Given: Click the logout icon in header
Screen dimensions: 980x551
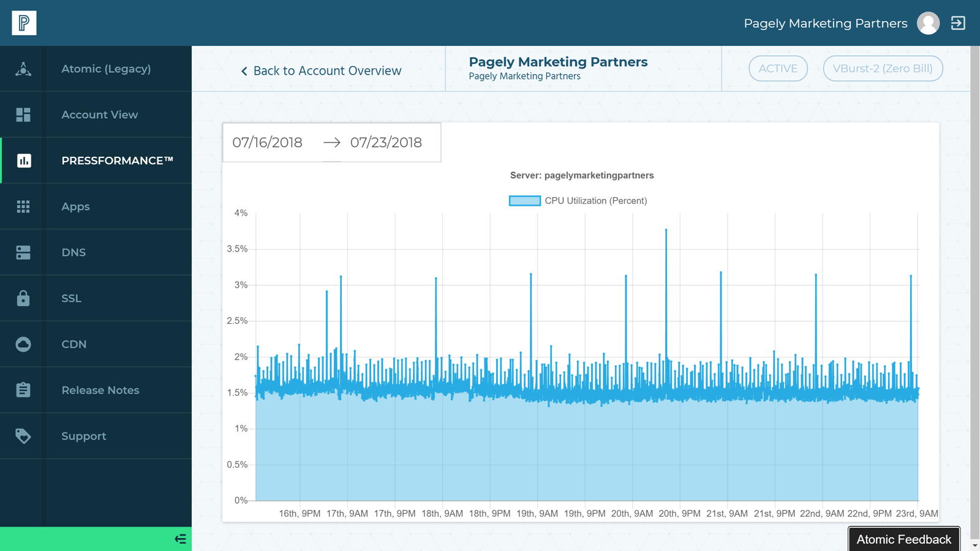Looking at the screenshot, I should (958, 23).
